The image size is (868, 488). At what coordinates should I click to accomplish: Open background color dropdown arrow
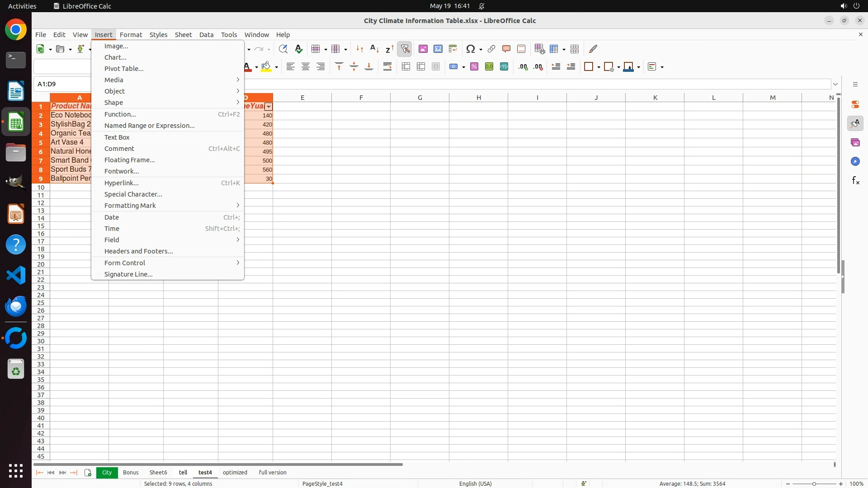[276, 67]
